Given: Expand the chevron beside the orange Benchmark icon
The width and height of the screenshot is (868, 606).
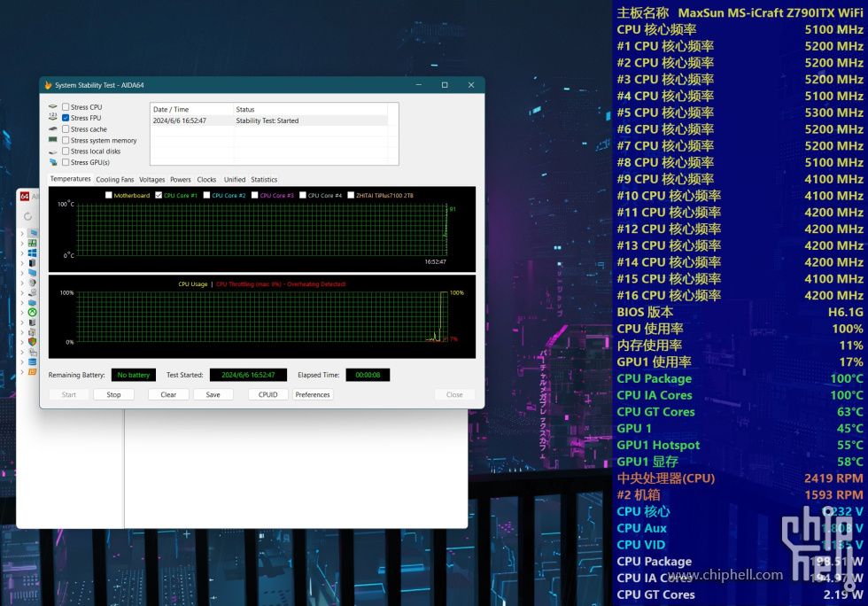Looking at the screenshot, I should coord(22,372).
